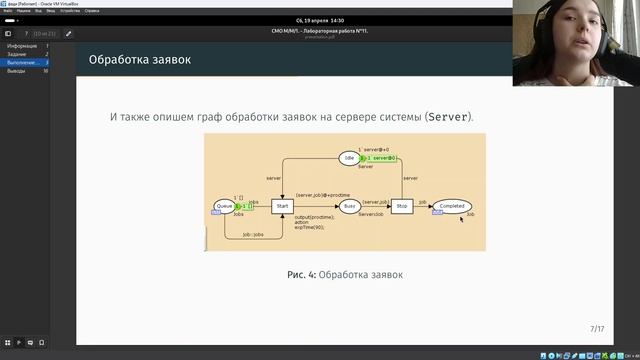640x360 pixels.
Task: Select the Задание outline entry
Action: pos(25,54)
